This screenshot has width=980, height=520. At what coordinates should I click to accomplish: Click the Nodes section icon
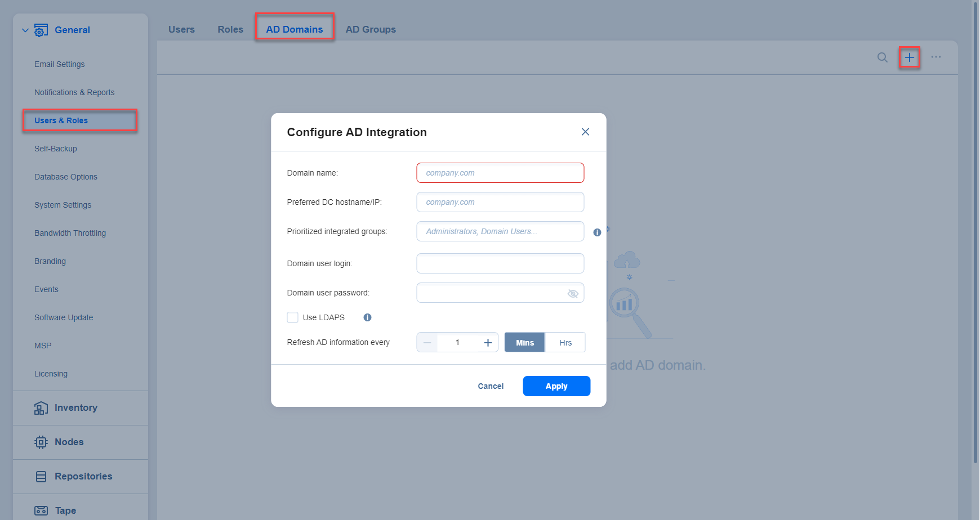41,442
